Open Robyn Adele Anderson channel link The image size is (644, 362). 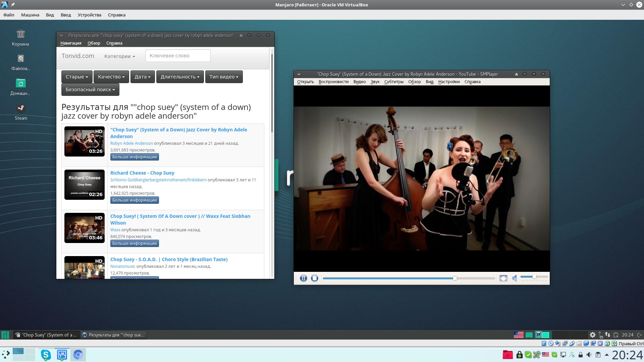[x=131, y=143]
